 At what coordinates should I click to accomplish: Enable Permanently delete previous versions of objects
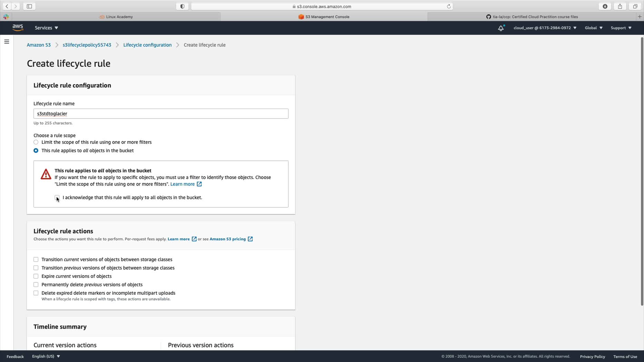point(36,285)
